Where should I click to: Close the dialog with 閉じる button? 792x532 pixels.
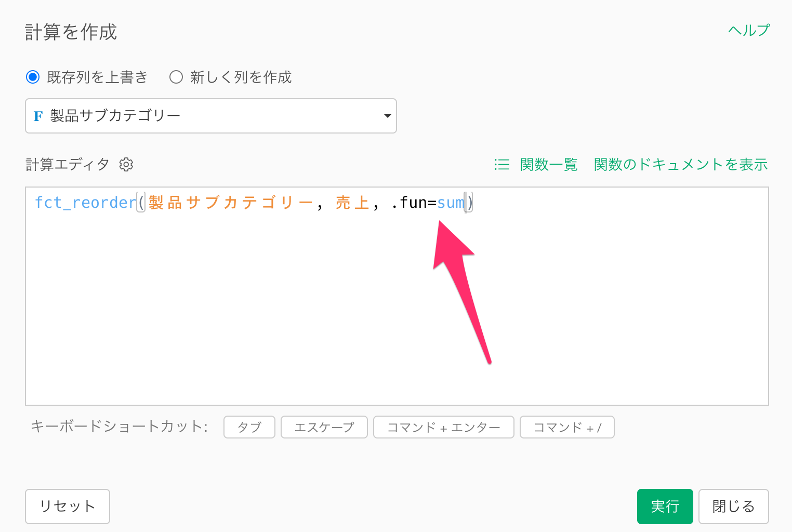(x=733, y=507)
